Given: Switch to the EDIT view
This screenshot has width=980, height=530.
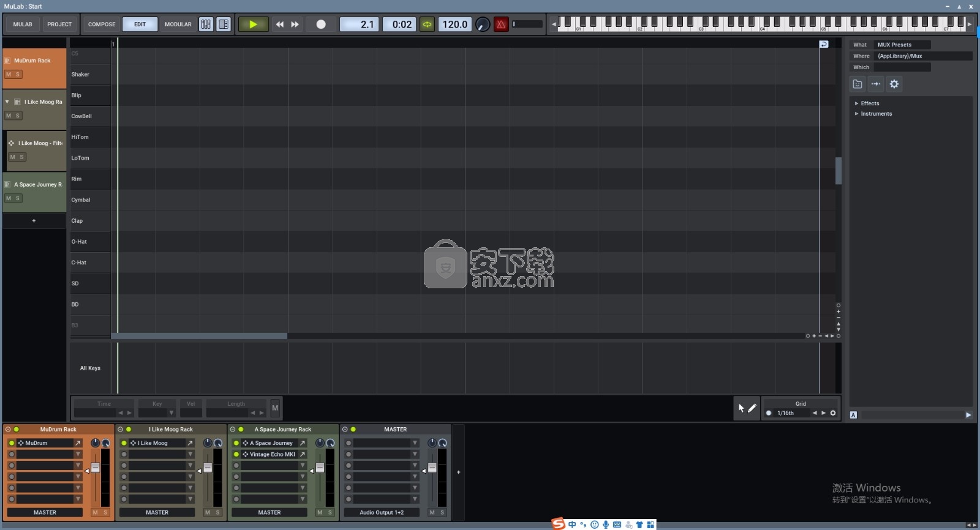Looking at the screenshot, I should tap(140, 24).
